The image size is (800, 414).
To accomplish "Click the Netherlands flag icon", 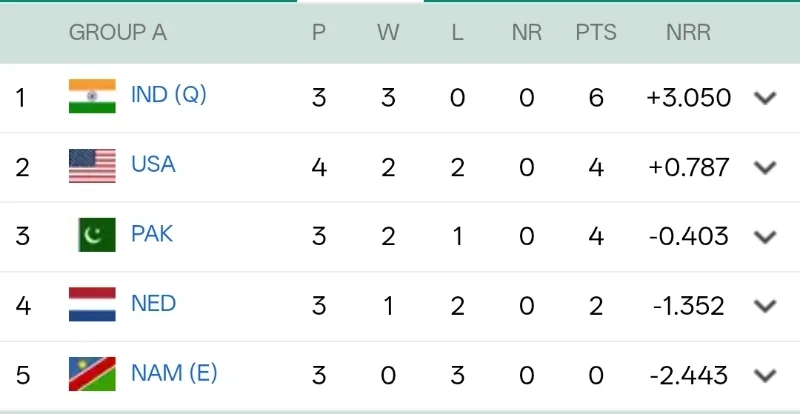I will tap(92, 305).
